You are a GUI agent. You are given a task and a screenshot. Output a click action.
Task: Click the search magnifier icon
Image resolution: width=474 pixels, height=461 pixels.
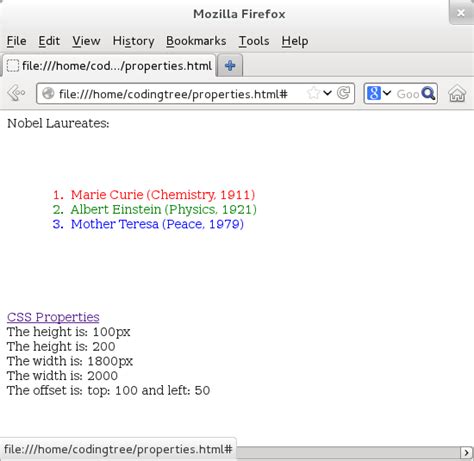coord(428,93)
